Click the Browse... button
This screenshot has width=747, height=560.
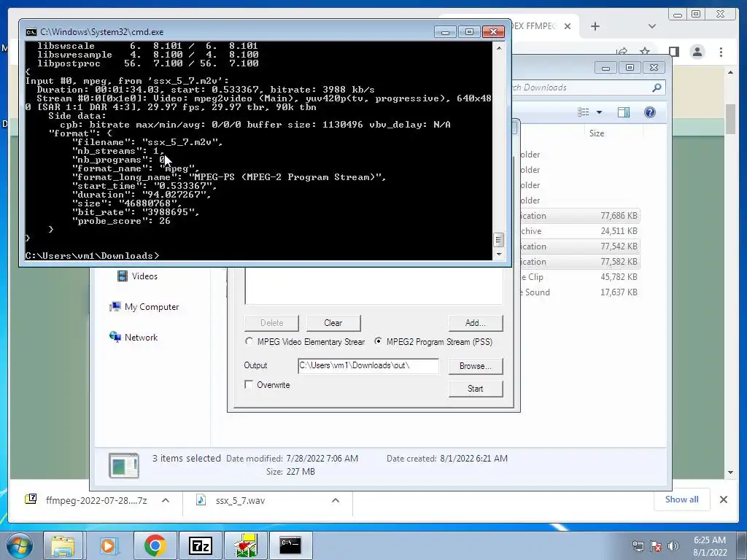tap(476, 366)
